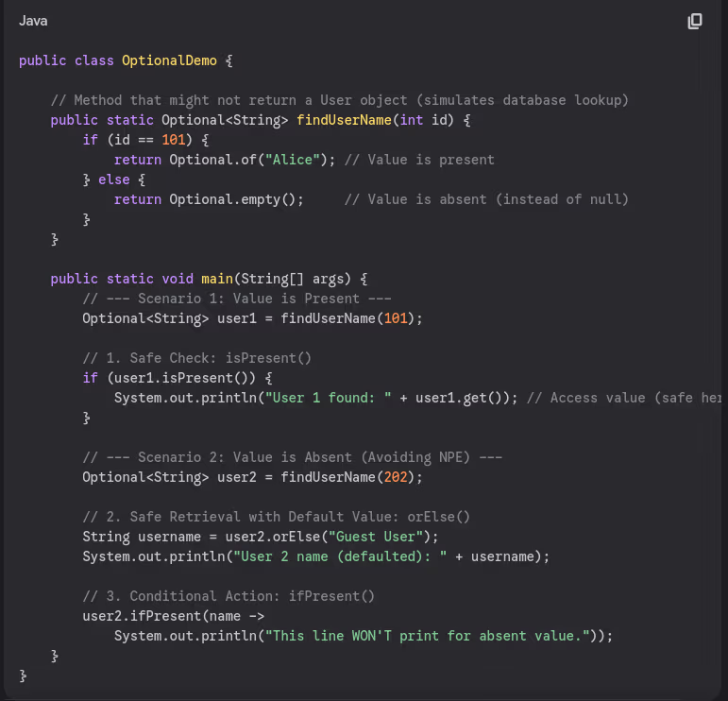Image resolution: width=728 pixels, height=701 pixels.
Task: Click the Java language label
Action: click(33, 21)
